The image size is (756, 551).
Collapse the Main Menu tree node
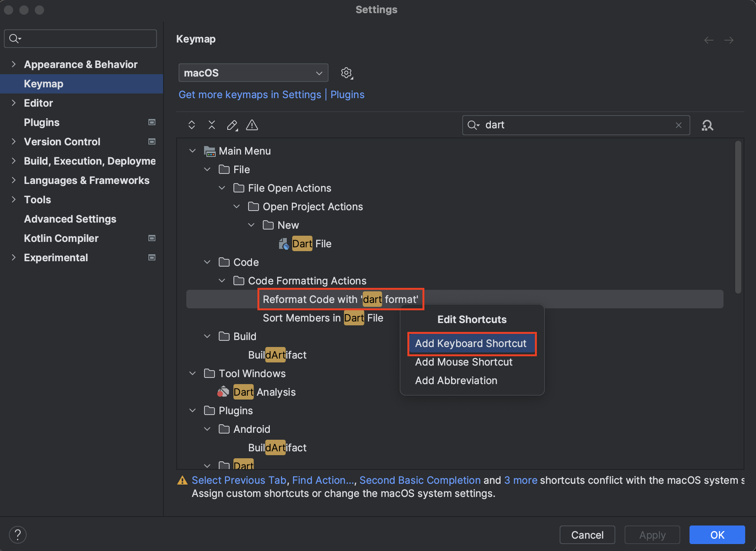(x=192, y=151)
